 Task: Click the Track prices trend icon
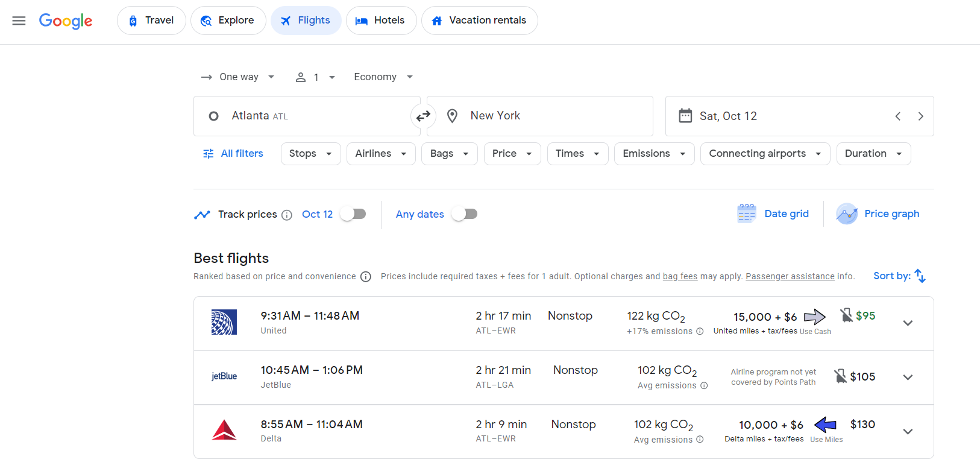pyautogui.click(x=202, y=215)
